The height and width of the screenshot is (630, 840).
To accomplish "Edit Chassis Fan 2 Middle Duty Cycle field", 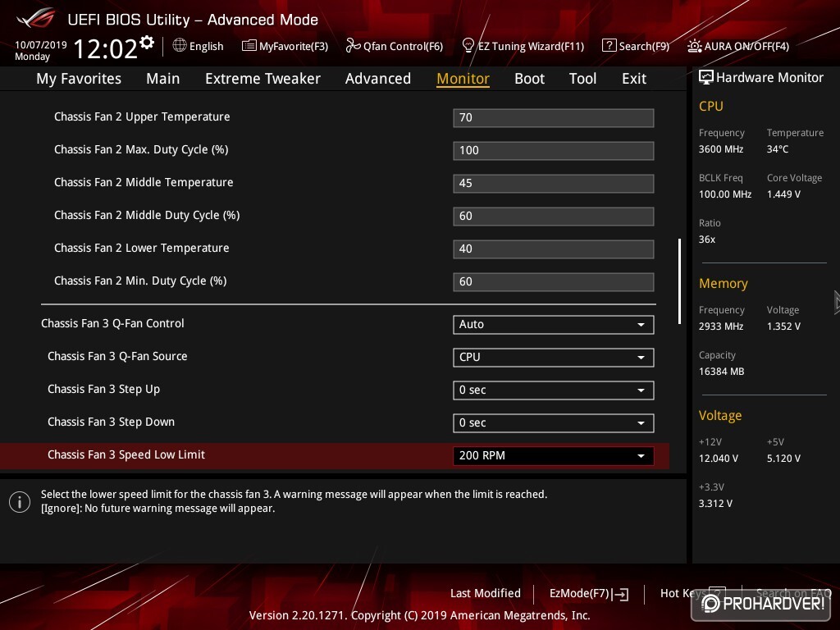I will click(x=554, y=216).
